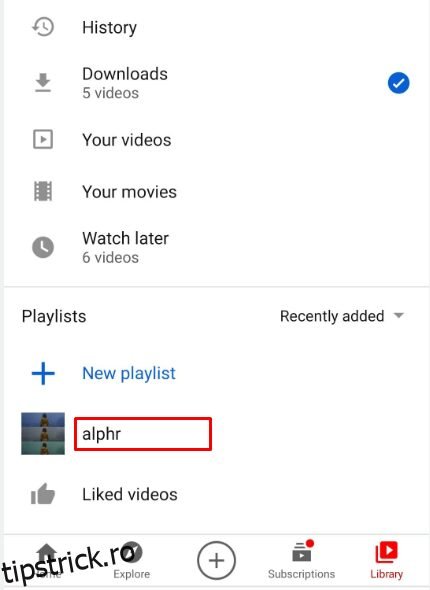This screenshot has height=590, width=430.
Task: Switch to the Subscriptions tab
Action: coord(301,561)
